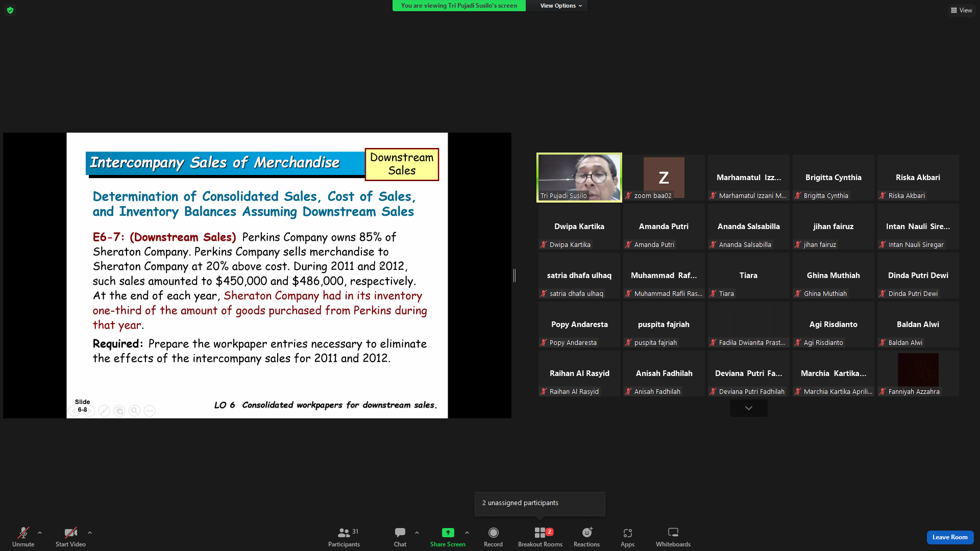Click the muted mic icon beside jihan fairuz

tap(798, 245)
